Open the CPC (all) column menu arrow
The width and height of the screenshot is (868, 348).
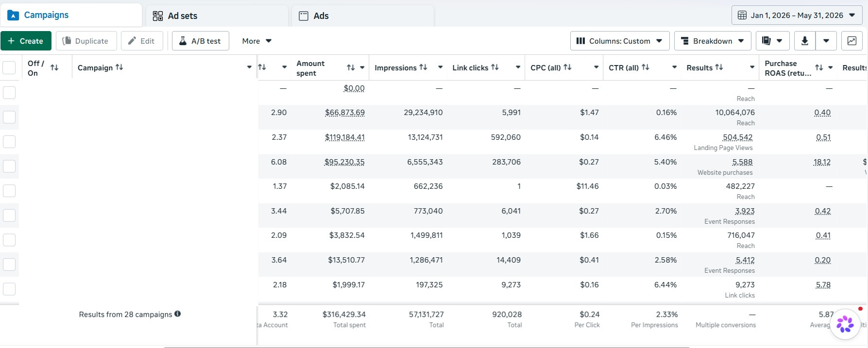tap(596, 67)
